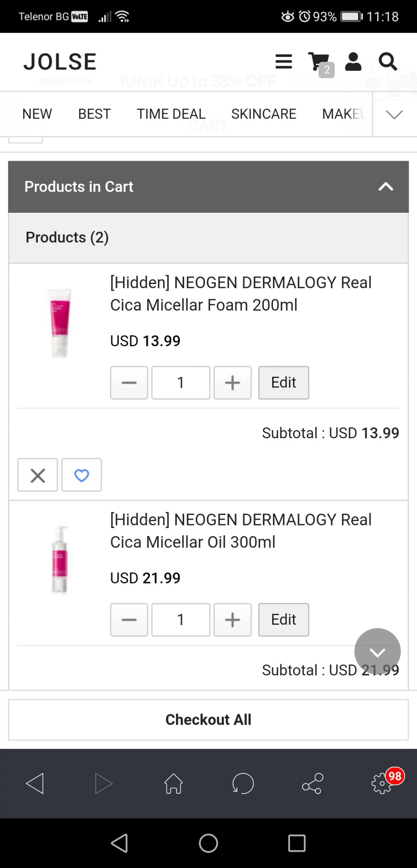
Task: Tap the browser share icon
Action: 312,783
